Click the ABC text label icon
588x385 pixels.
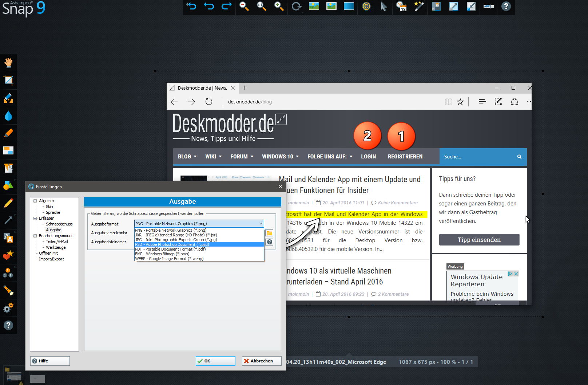pyautogui.click(x=488, y=6)
